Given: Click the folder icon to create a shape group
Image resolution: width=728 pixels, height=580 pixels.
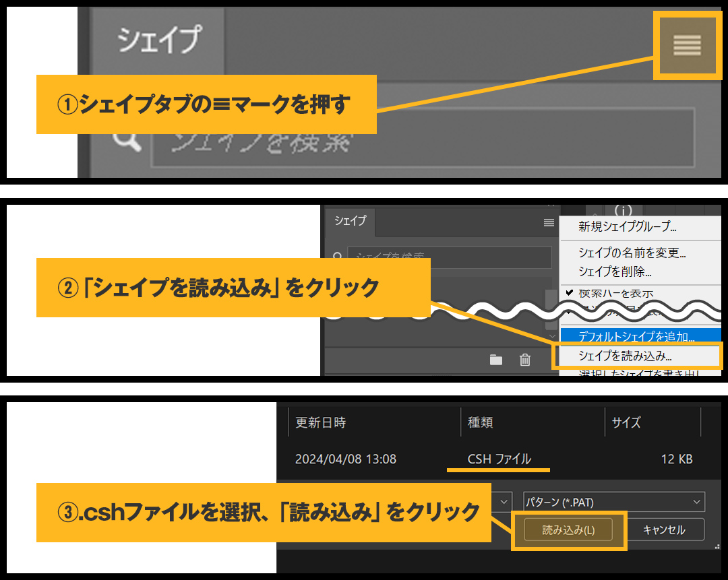Looking at the screenshot, I should tap(496, 360).
